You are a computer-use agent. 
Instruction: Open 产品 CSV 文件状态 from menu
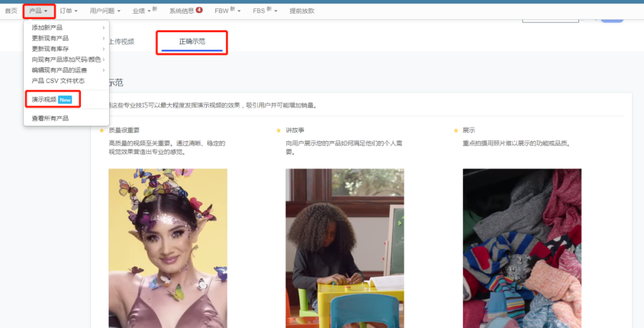pos(58,81)
